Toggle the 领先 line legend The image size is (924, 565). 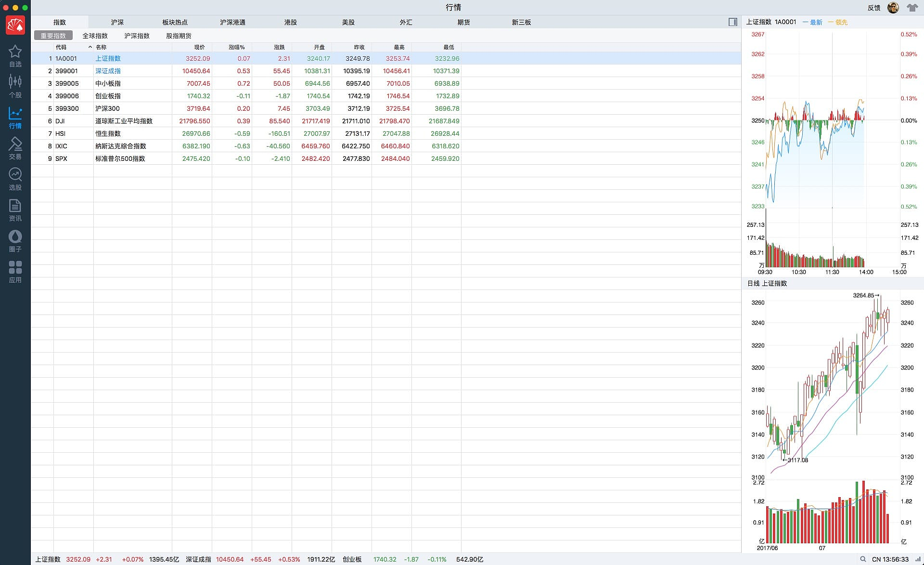837,22
